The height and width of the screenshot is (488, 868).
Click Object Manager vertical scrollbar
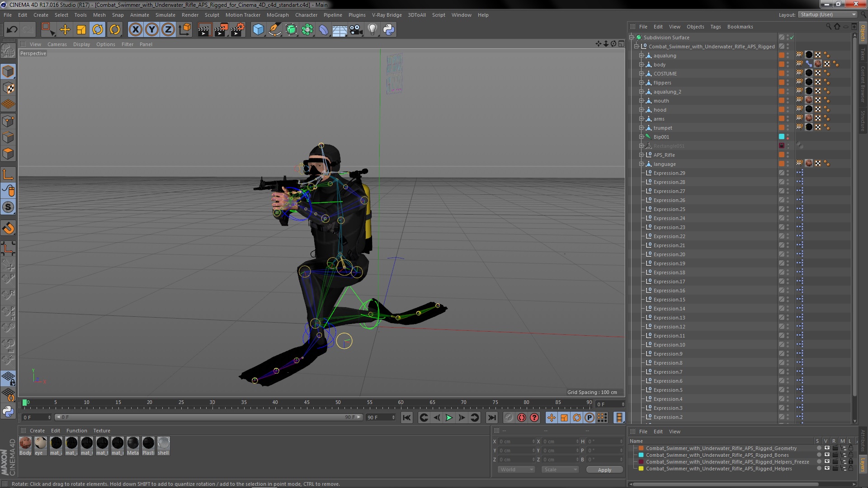tap(854, 217)
